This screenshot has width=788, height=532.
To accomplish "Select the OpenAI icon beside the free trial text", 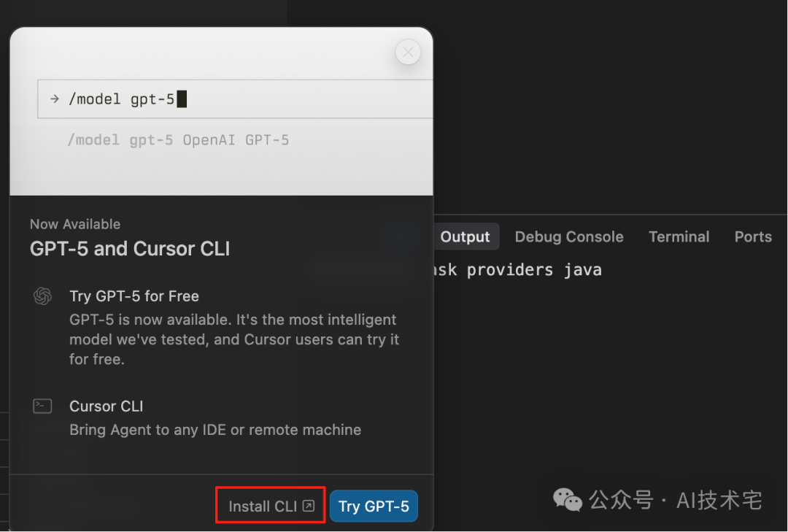I will 42,296.
